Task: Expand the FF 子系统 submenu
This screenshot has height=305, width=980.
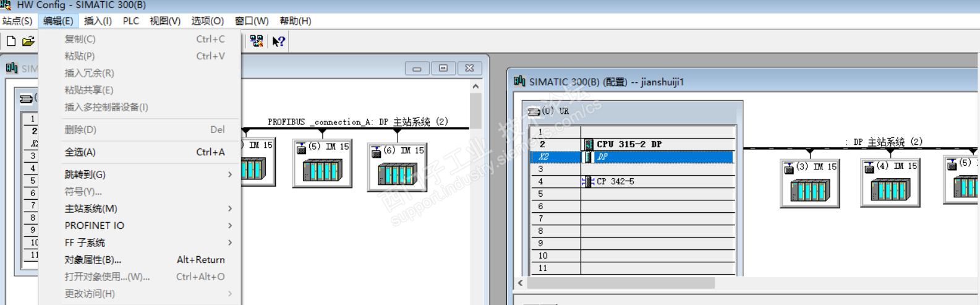Action: 140,243
